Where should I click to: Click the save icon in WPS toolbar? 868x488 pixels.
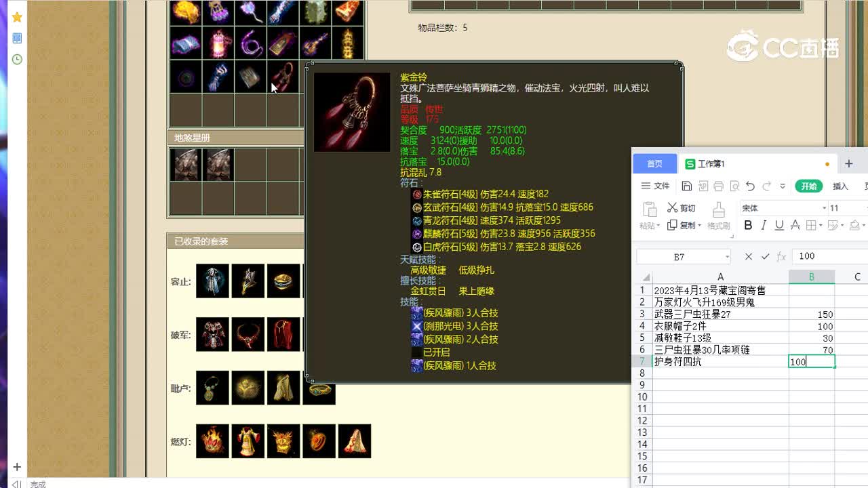tap(687, 186)
